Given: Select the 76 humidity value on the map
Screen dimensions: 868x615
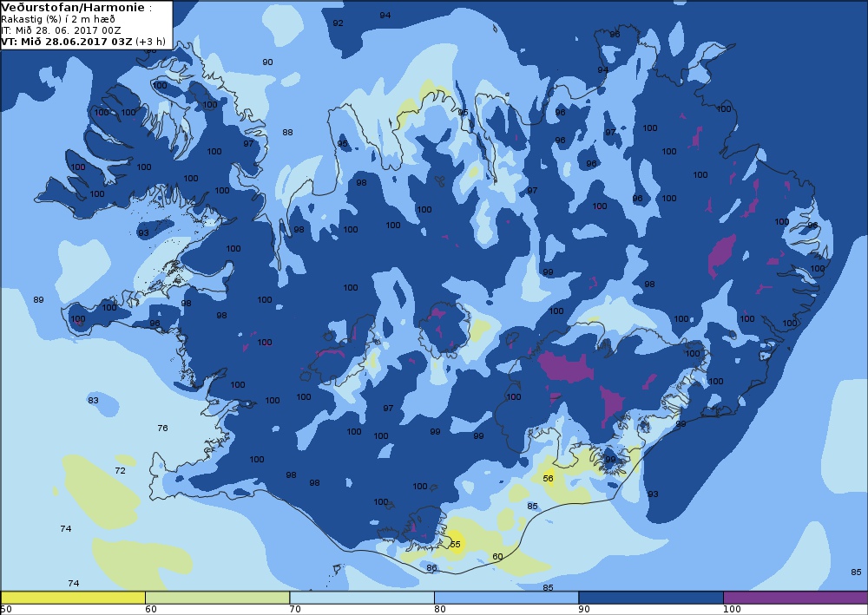Looking at the screenshot, I should 162,428.
